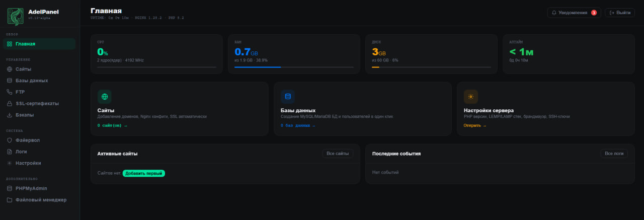This screenshot has width=644, height=220.
Task: Click the folder icon beside Файловый менеджер
Action: click(10, 200)
